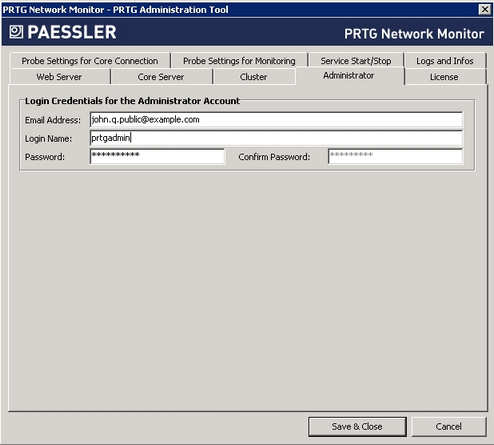Open the Service Start/Stop tab

(x=356, y=61)
